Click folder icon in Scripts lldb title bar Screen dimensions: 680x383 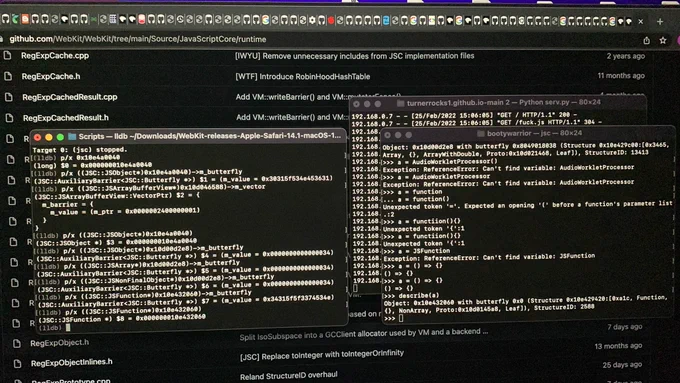click(72, 137)
